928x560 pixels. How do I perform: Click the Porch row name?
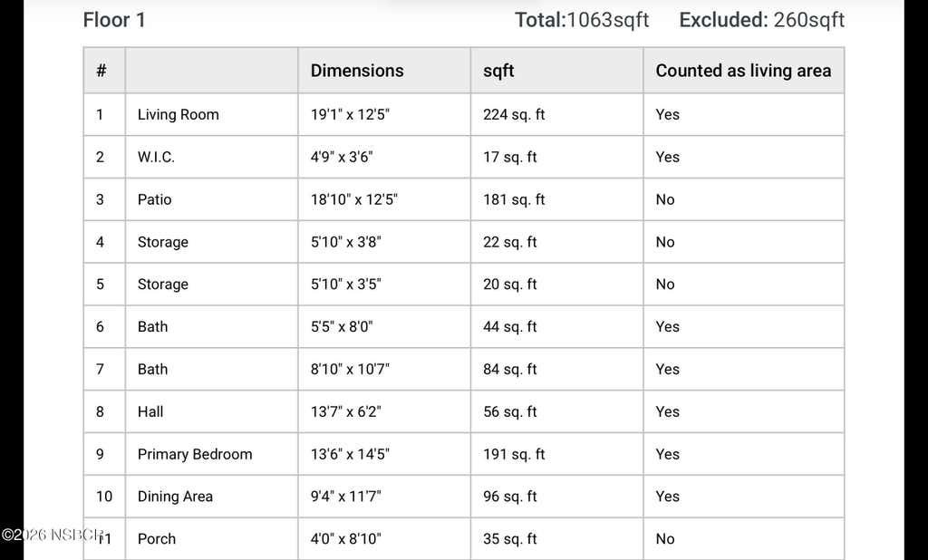[157, 538]
